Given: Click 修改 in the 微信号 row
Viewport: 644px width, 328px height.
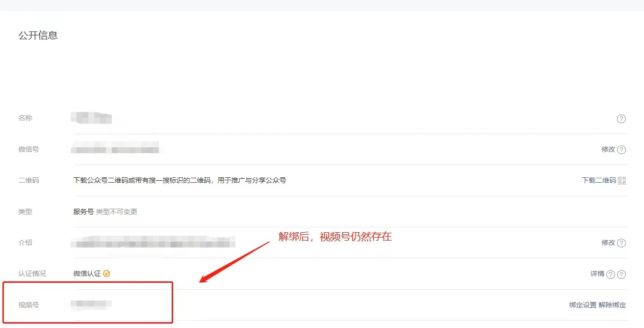Looking at the screenshot, I should click(608, 149).
